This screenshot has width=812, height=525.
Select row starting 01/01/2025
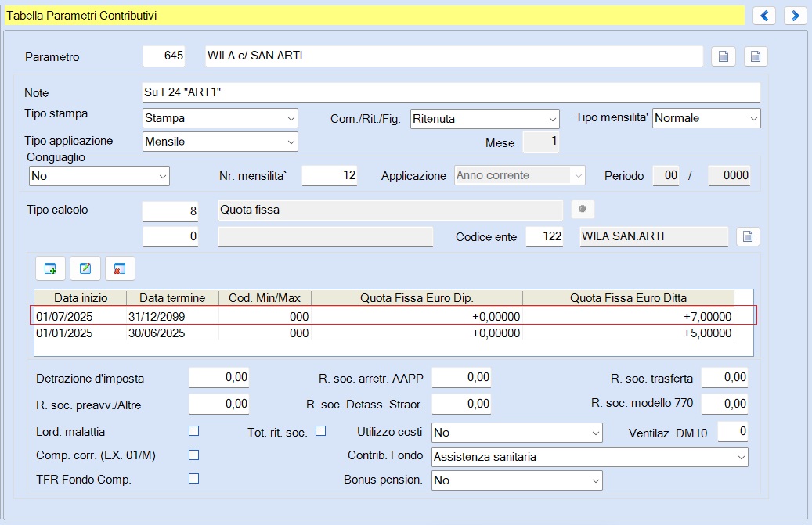pyautogui.click(x=384, y=333)
